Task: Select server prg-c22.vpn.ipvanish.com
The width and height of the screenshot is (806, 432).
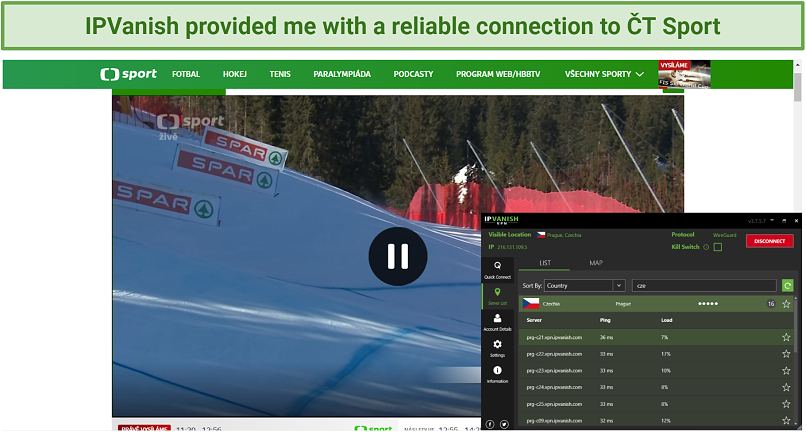Action: pos(655,354)
